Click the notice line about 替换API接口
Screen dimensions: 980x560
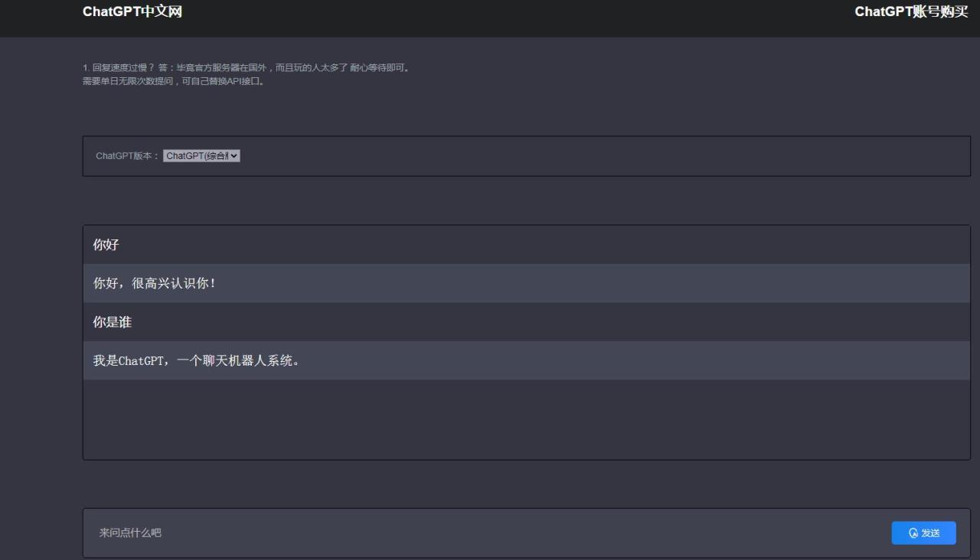click(x=173, y=81)
